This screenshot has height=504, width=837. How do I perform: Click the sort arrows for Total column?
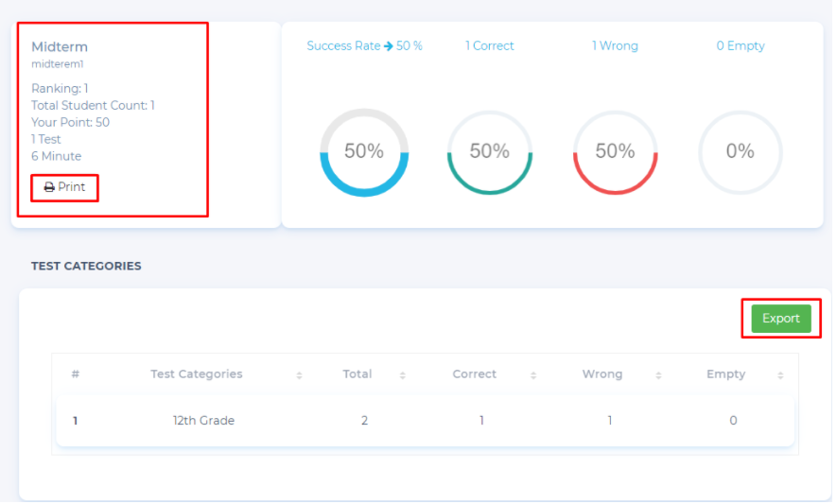(x=402, y=375)
